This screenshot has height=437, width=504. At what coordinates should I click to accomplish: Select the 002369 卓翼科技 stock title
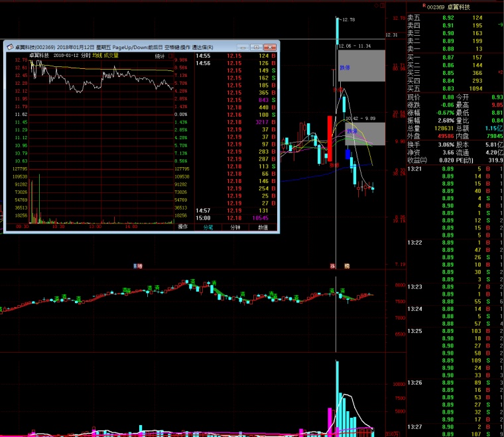point(448,7)
